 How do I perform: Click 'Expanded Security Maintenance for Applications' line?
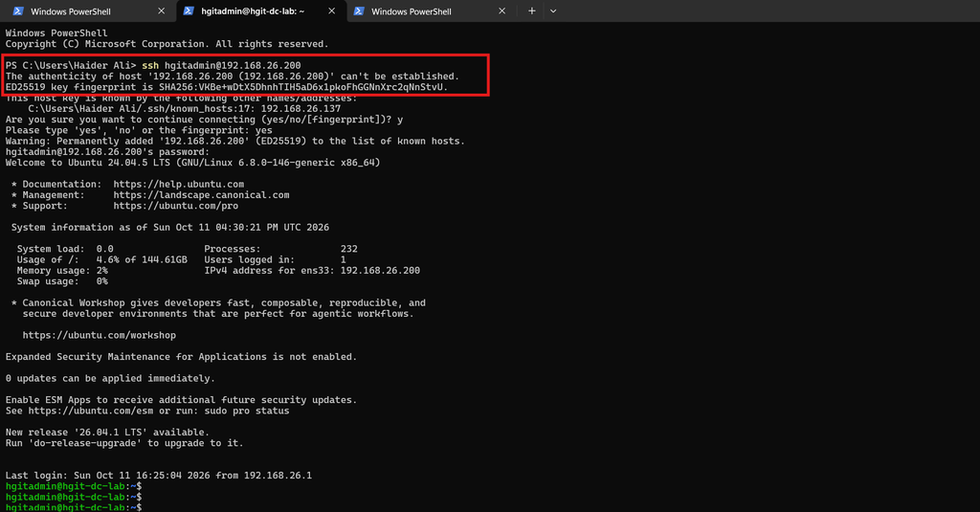click(181, 357)
